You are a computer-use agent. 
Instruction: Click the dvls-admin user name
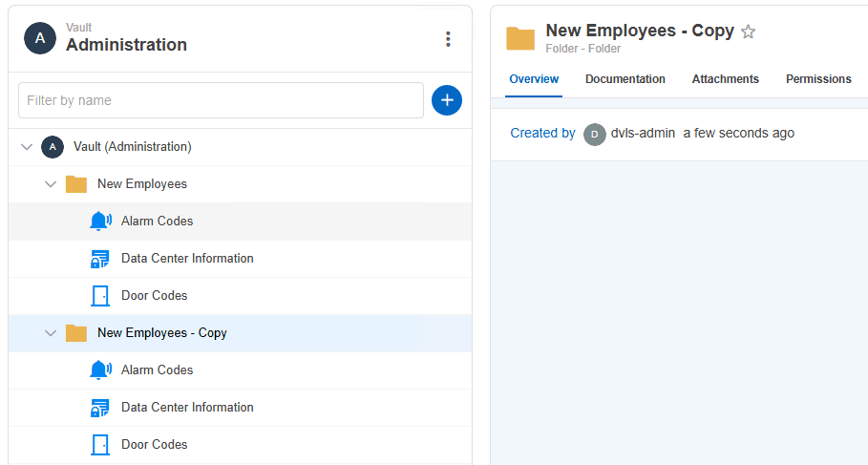645,134
